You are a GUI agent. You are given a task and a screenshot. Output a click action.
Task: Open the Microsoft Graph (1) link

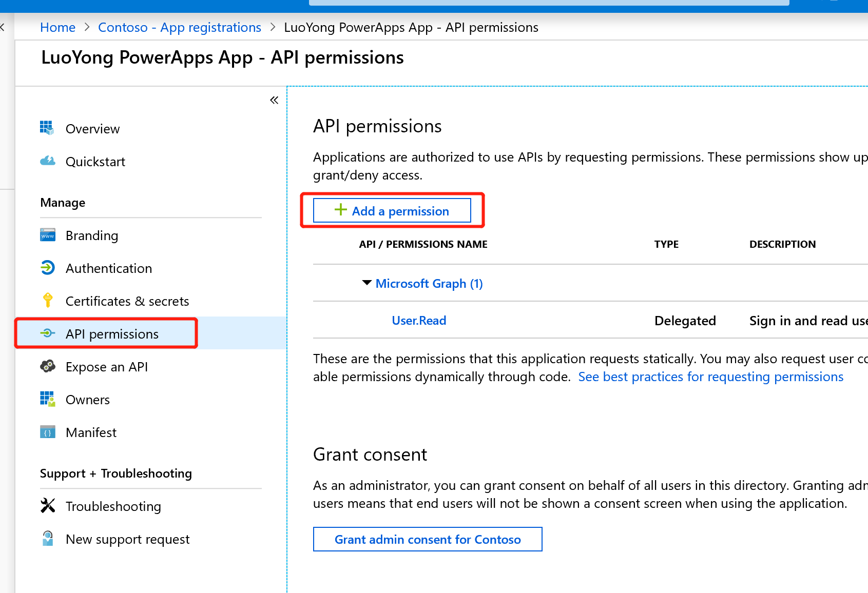(x=429, y=283)
